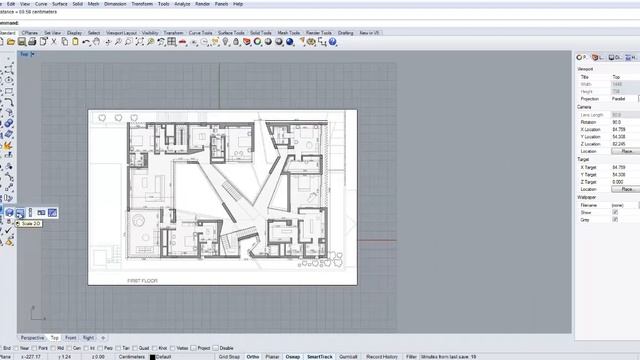The width and height of the screenshot is (640, 360).
Task: Toggle SmartTrack in status bar
Action: (320, 357)
